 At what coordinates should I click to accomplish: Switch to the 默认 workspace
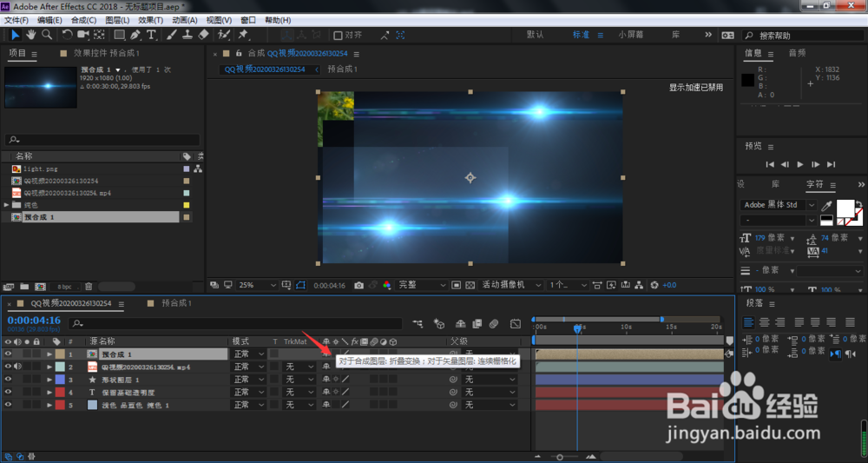tap(535, 35)
